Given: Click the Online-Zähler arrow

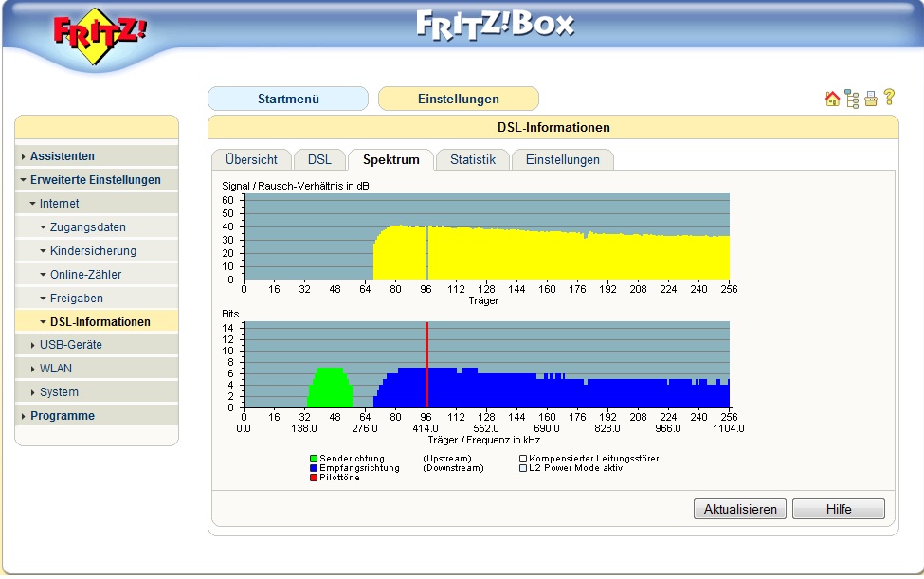Looking at the screenshot, I should click(x=43, y=275).
